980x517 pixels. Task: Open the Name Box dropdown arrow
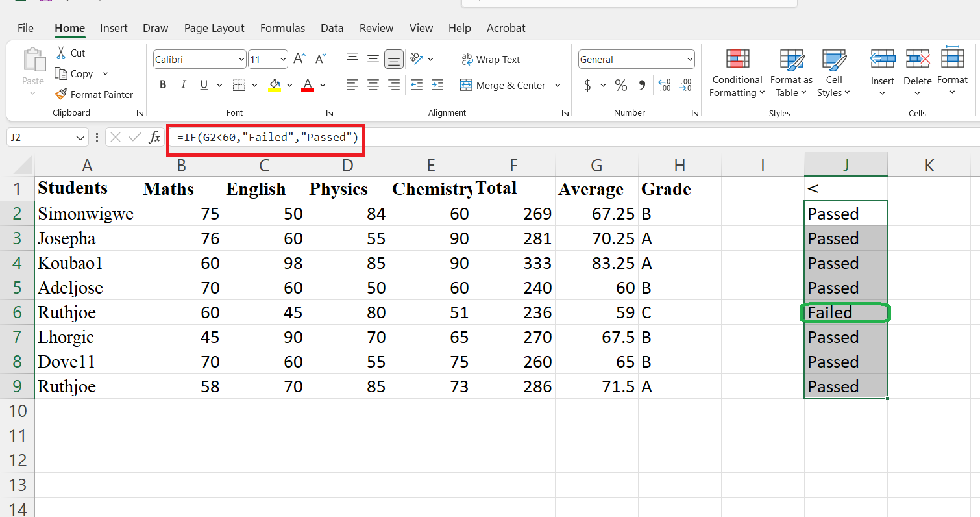81,138
